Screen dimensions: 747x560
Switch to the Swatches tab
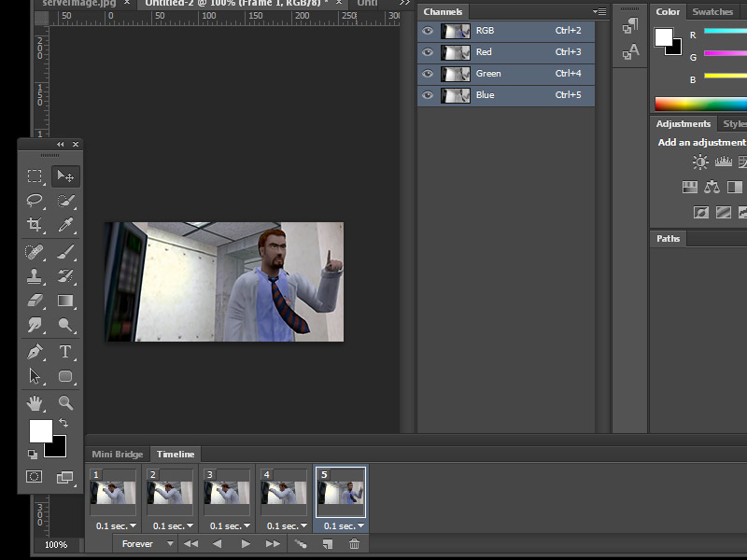click(x=712, y=12)
